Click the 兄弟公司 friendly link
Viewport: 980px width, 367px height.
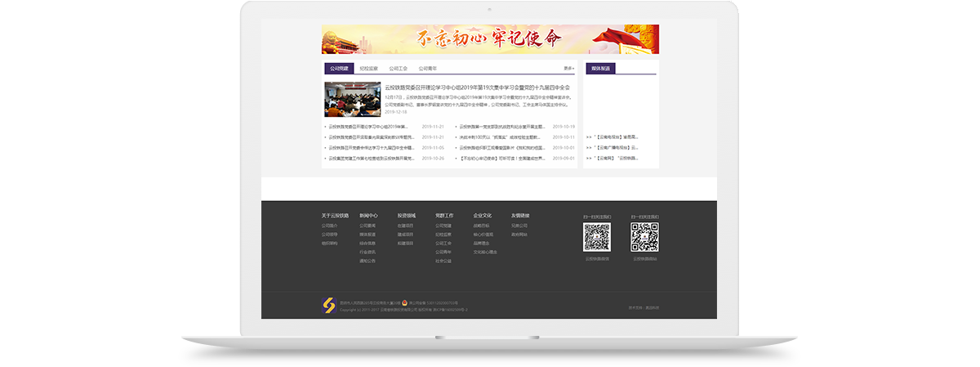(519, 226)
